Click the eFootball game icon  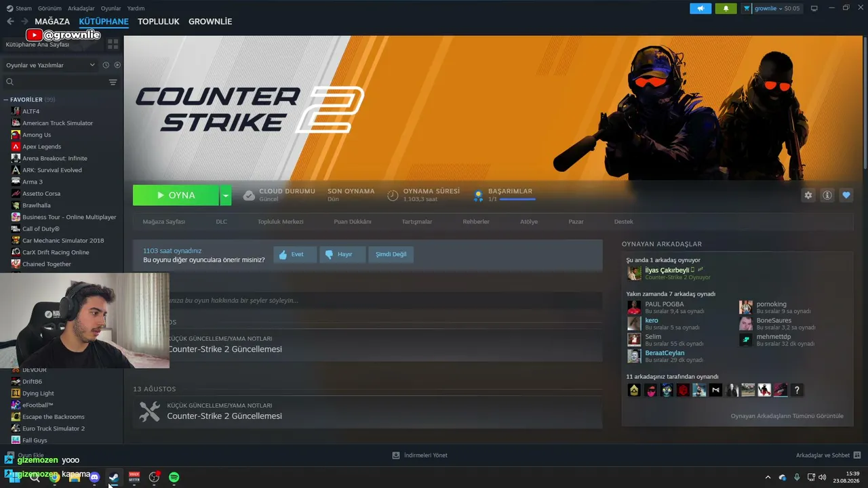pyautogui.click(x=16, y=405)
